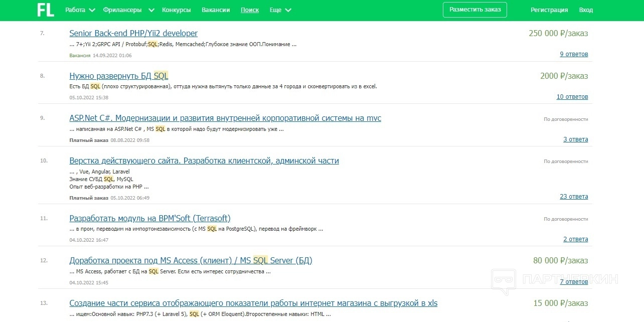The height and width of the screenshot is (322, 644).
Task: Open the Доработка проекта под MS Access order
Action: [x=191, y=261]
